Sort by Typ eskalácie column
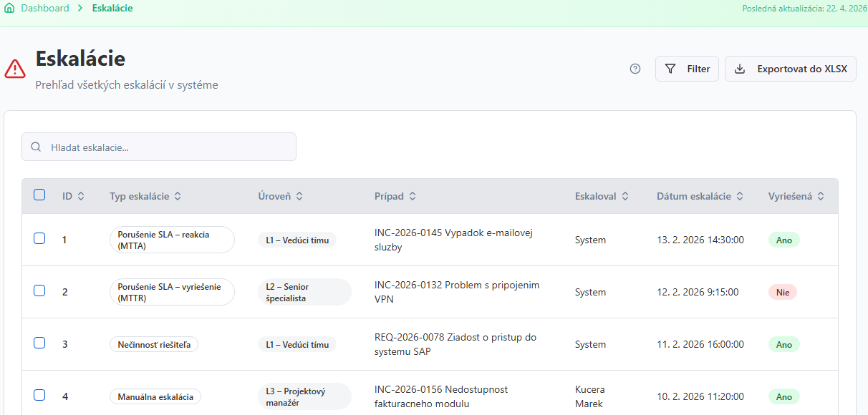Image resolution: width=868 pixels, height=415 pixels. (178, 196)
